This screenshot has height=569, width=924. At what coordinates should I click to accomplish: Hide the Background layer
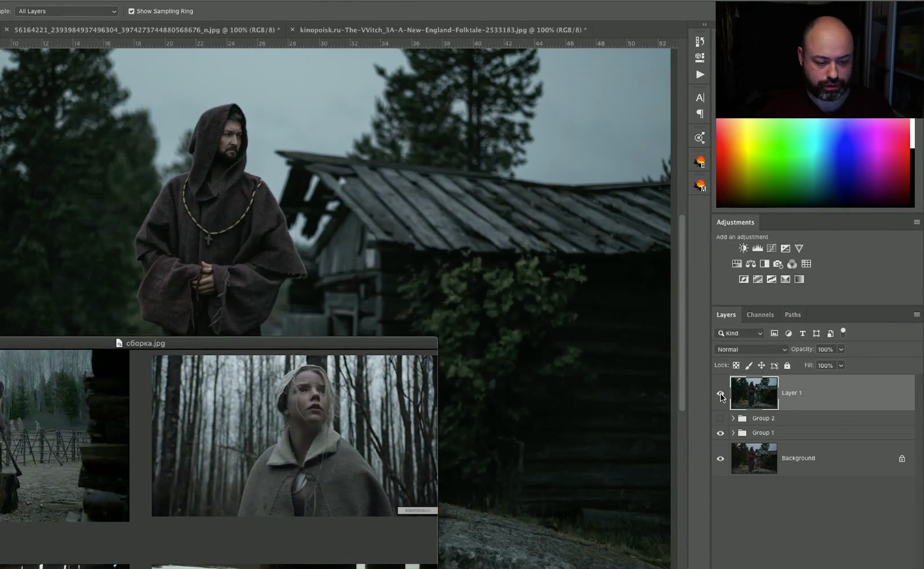click(x=720, y=458)
